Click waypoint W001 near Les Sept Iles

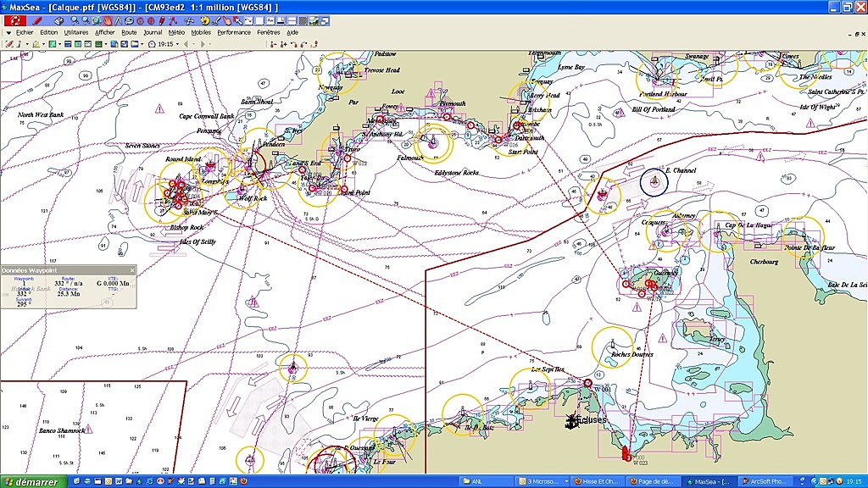tap(588, 383)
